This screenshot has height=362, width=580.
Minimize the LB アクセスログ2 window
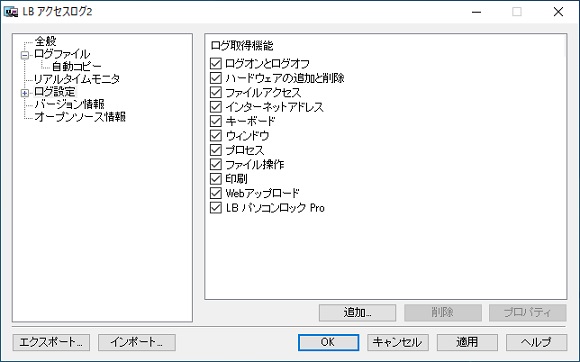click(x=476, y=12)
